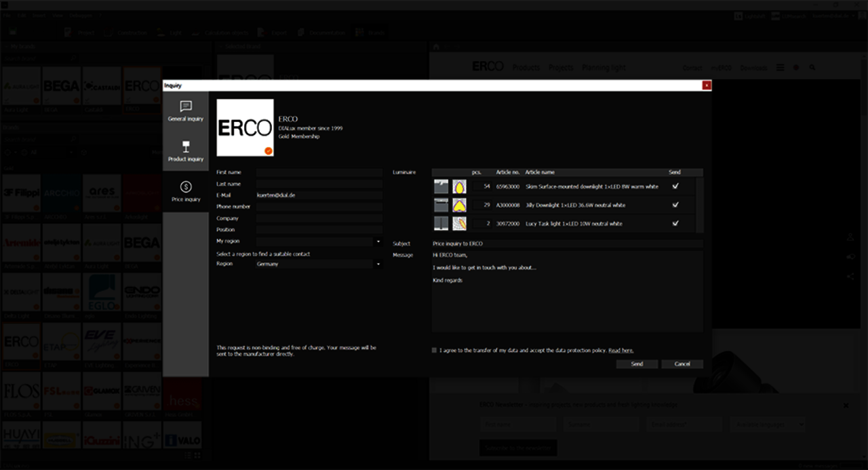
Task: Click the Lucy Task light distribution icon
Action: [x=459, y=223]
